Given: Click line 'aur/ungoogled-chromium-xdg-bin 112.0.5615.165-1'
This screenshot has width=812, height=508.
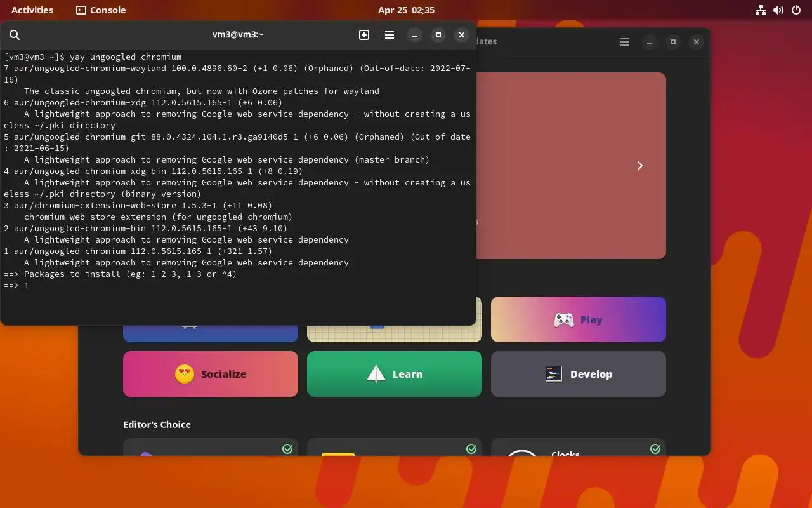Looking at the screenshot, I should pyautogui.click(x=154, y=171).
